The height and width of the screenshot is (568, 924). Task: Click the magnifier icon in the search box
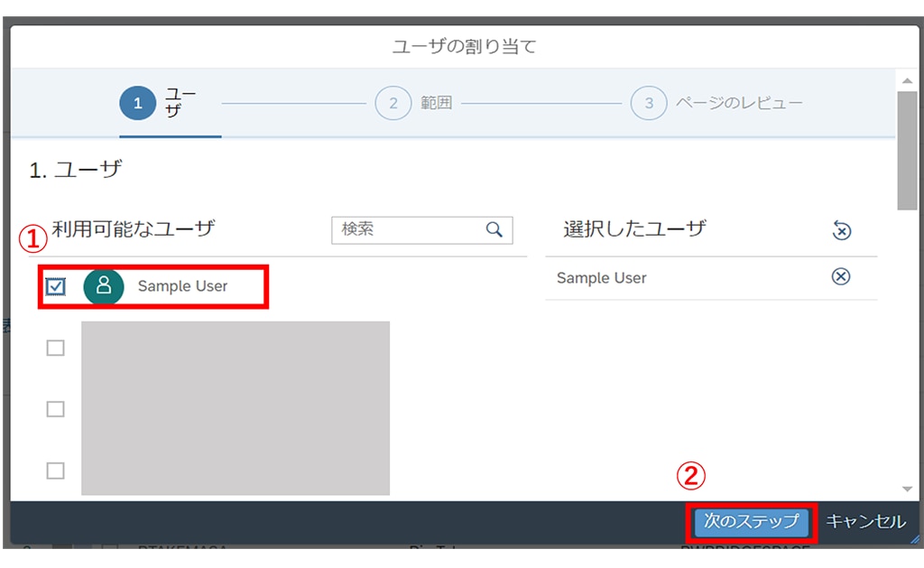point(494,230)
